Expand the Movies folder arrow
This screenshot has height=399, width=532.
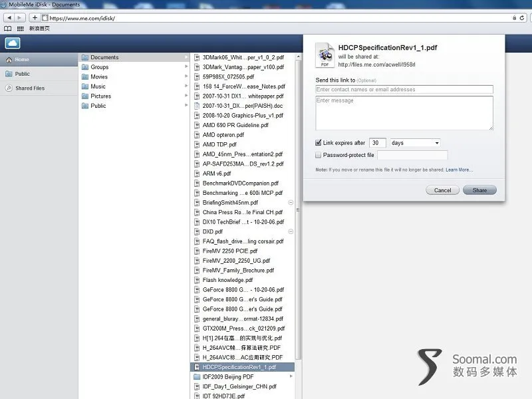pyautogui.click(x=186, y=76)
